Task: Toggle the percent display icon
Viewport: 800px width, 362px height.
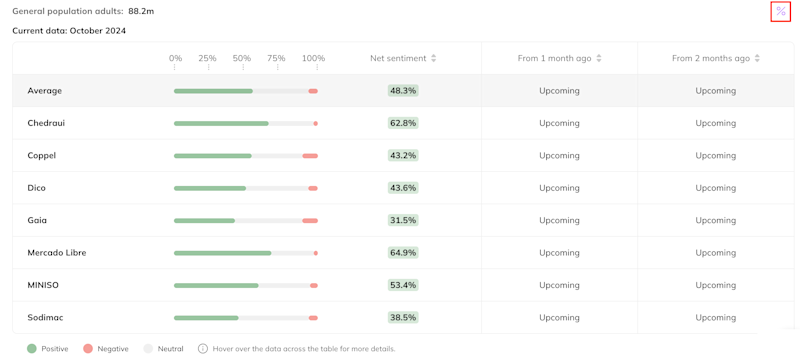Action: pos(781,11)
